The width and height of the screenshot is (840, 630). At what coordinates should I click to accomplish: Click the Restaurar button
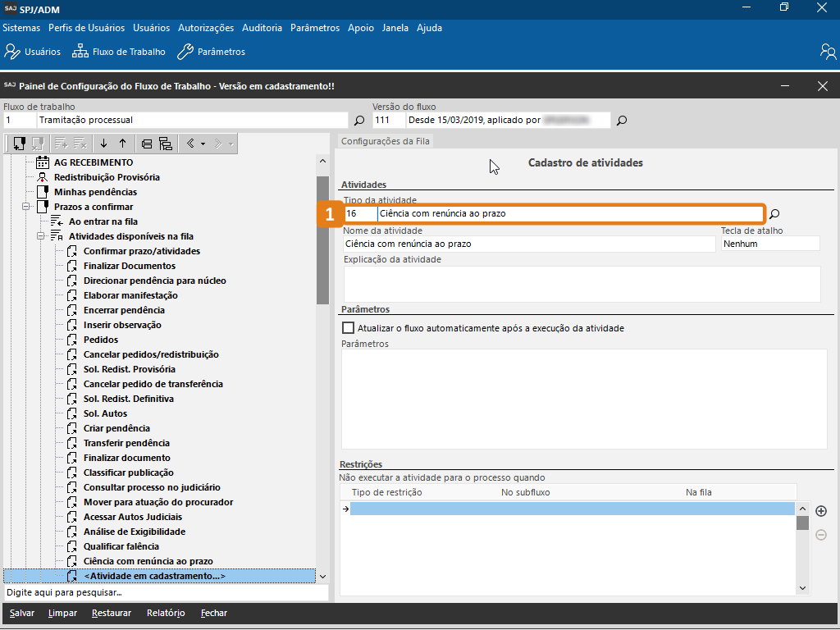click(x=112, y=613)
